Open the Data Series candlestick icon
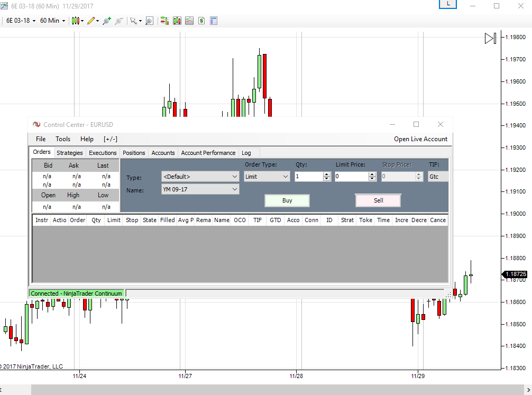Screen dimensions: 532x395 pyautogui.click(x=177, y=21)
